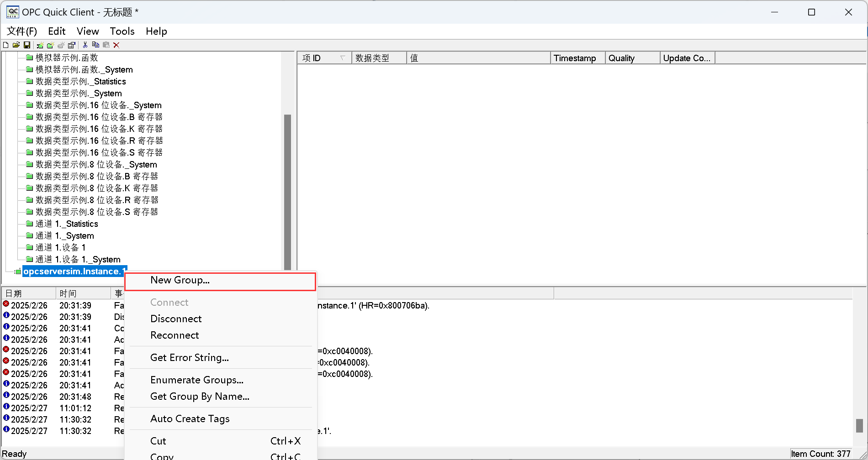
Task: Choose Reconnect from the context menu
Action: tap(175, 335)
